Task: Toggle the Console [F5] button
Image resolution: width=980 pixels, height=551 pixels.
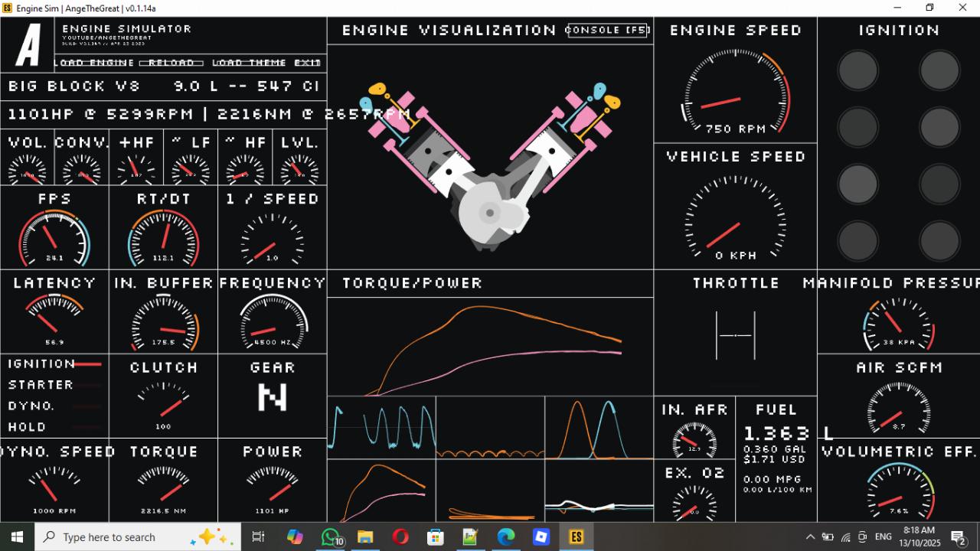Action: tap(608, 31)
